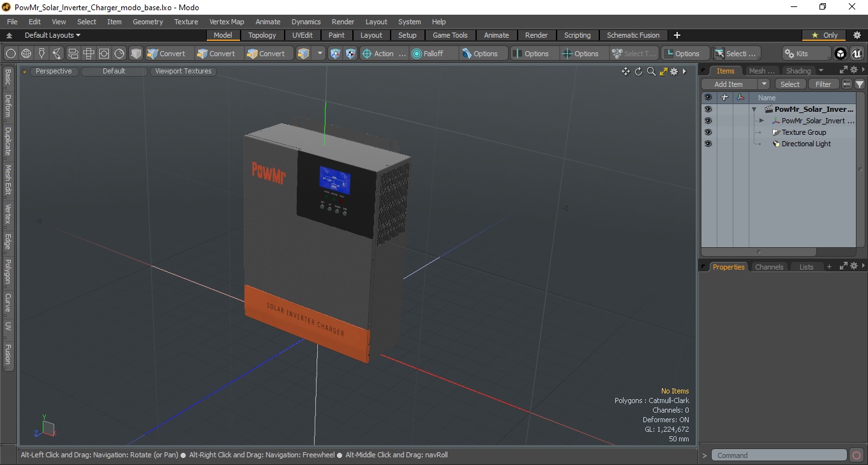Click the eye column header in Items list
This screenshot has height=465, width=868.
(708, 98)
